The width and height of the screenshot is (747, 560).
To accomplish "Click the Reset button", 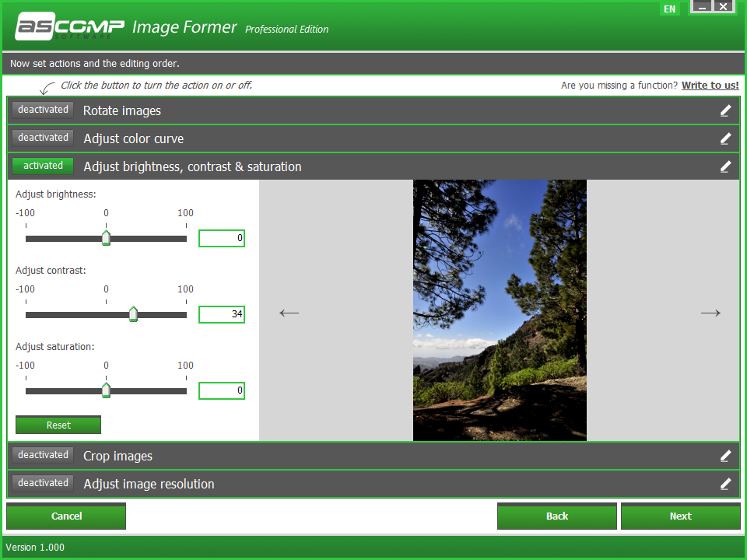I will tap(58, 425).
